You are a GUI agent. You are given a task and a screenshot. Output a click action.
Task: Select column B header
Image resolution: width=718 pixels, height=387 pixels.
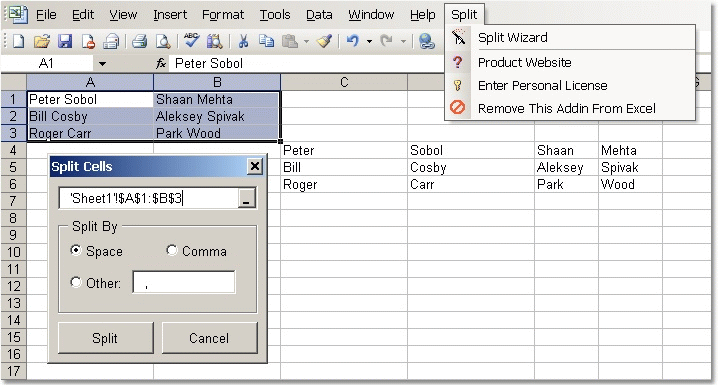[217, 82]
